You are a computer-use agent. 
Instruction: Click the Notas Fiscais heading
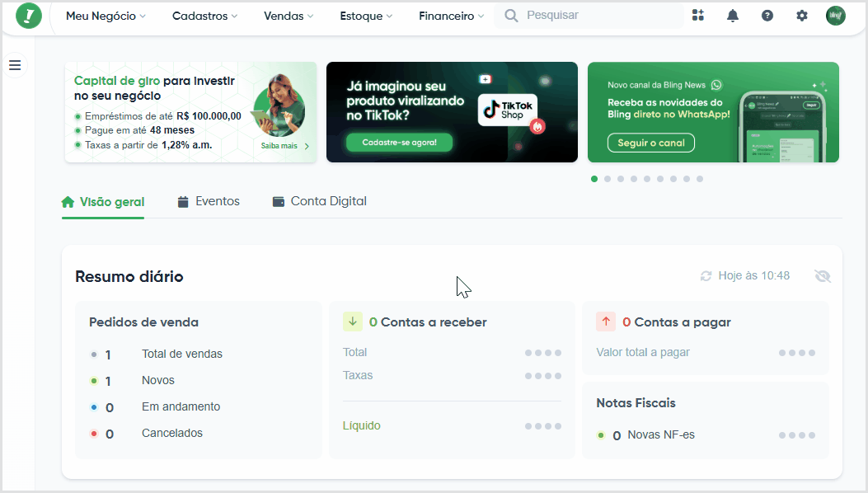pos(636,402)
